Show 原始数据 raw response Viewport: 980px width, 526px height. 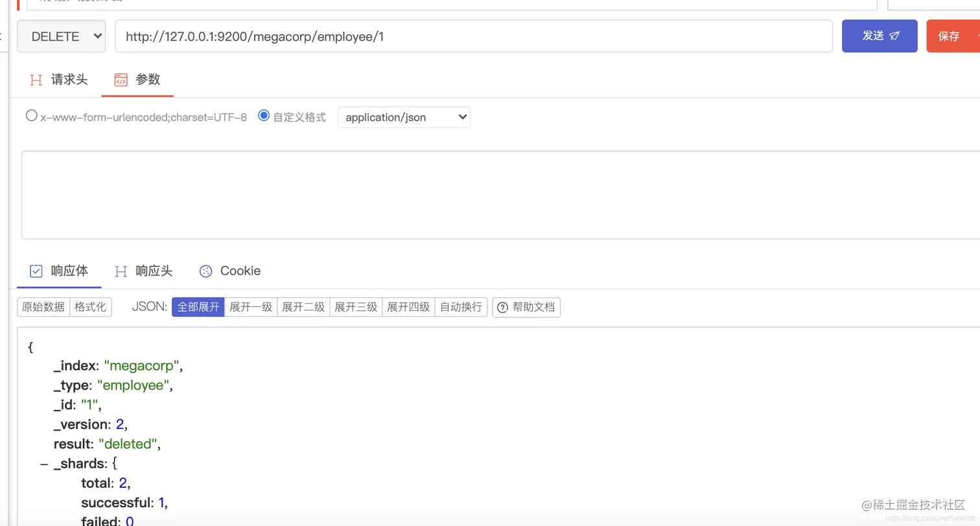[43, 307]
